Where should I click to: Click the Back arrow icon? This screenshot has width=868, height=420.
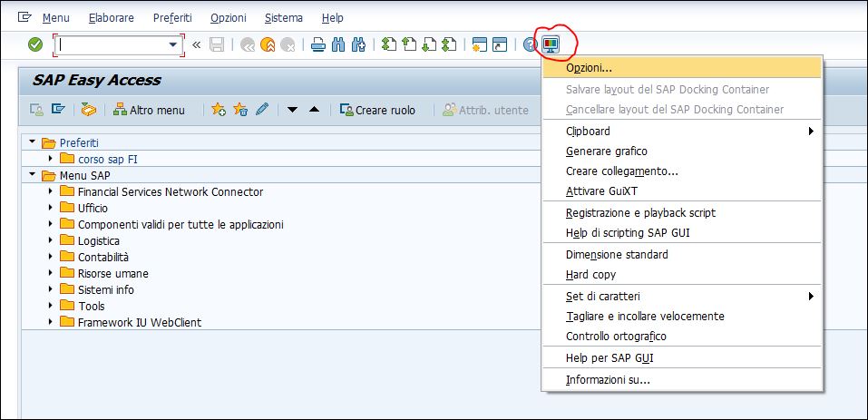coord(248,45)
